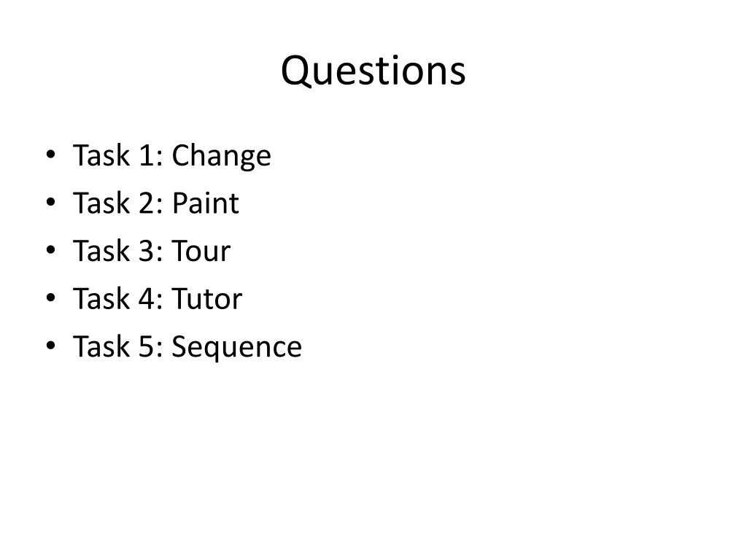The image size is (747, 560).
Task: Click the word Task in the third bullet
Action: click(101, 251)
